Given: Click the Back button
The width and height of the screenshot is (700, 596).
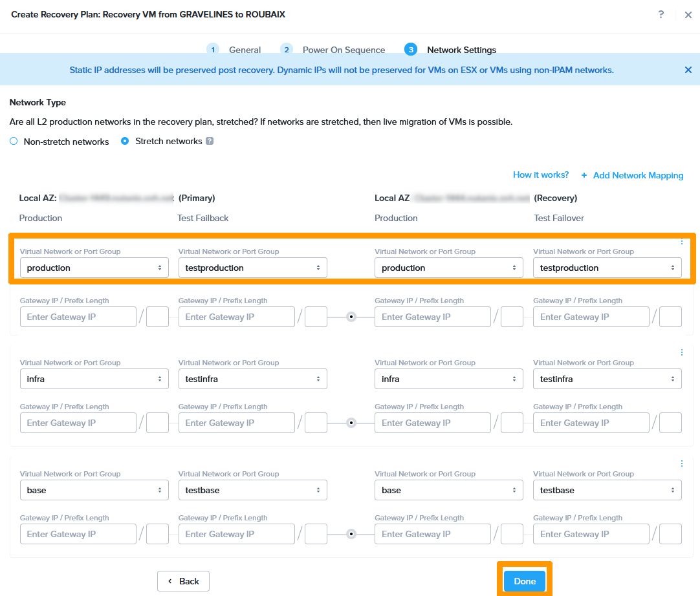Looking at the screenshot, I should coord(183,581).
